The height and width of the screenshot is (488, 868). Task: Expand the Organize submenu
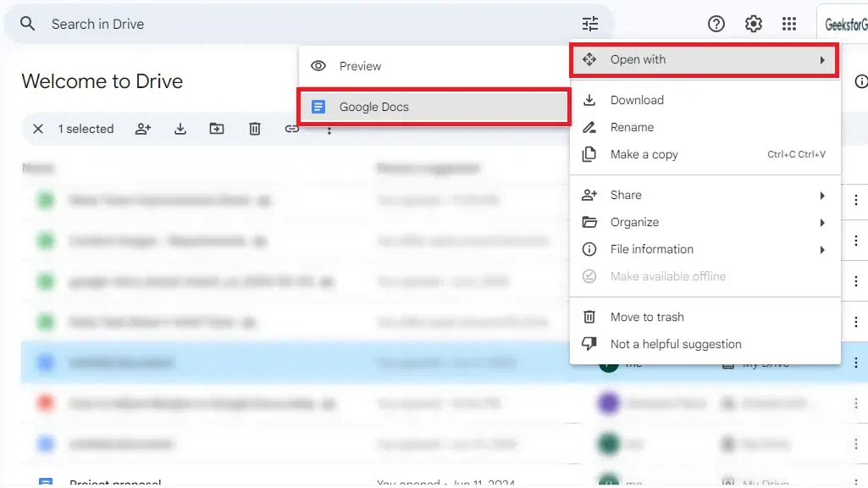point(705,222)
